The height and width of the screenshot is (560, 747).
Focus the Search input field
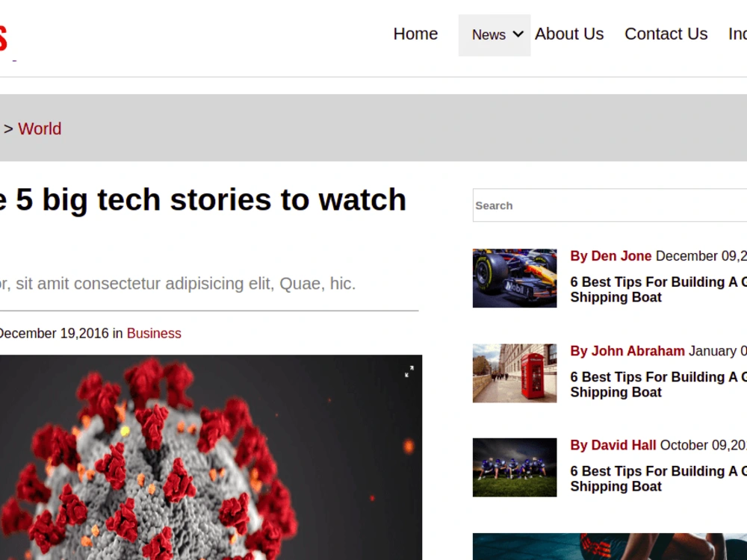610,205
